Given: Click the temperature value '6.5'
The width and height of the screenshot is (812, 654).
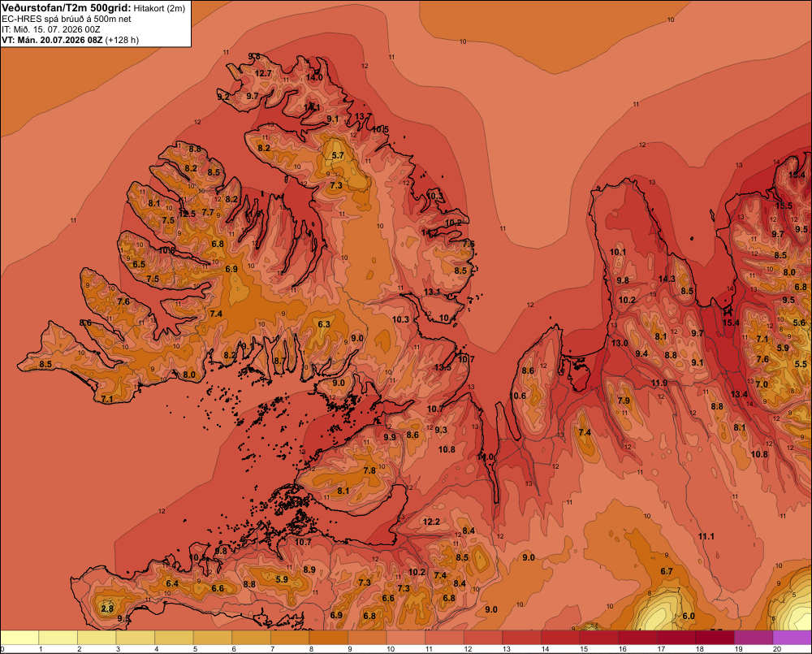Looking at the screenshot, I should click(x=139, y=264).
